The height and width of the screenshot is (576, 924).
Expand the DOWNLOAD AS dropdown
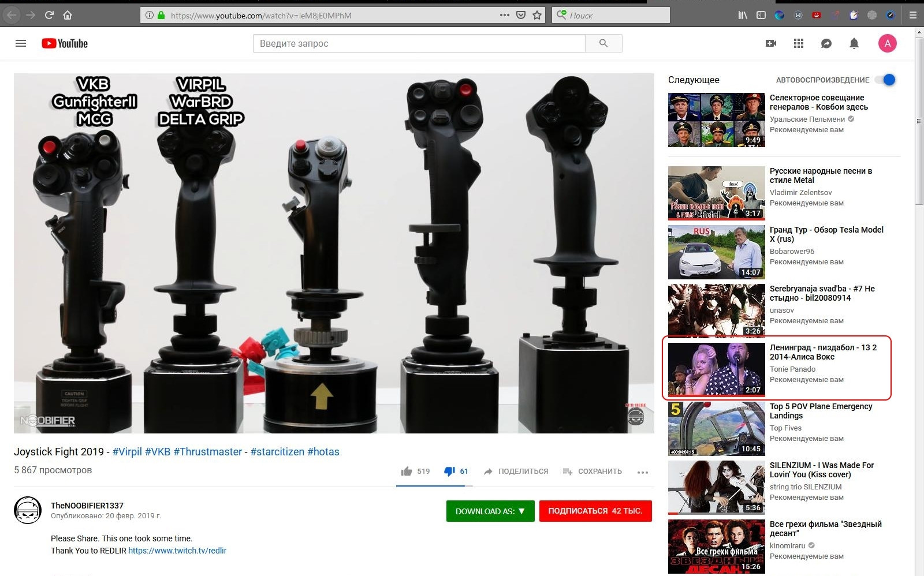point(490,511)
